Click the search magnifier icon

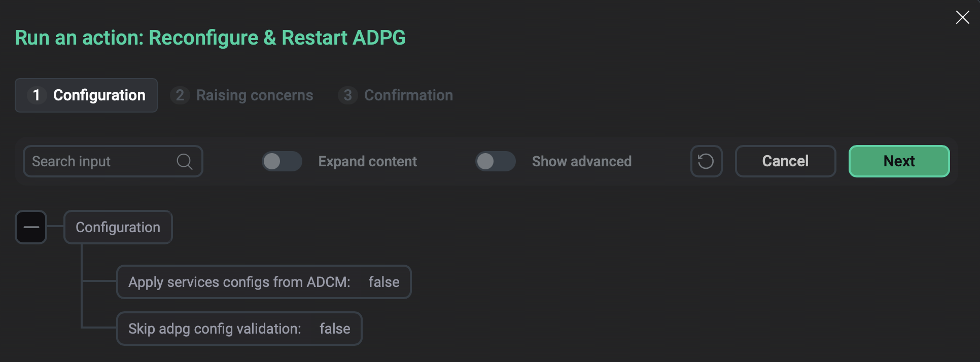coord(184,161)
